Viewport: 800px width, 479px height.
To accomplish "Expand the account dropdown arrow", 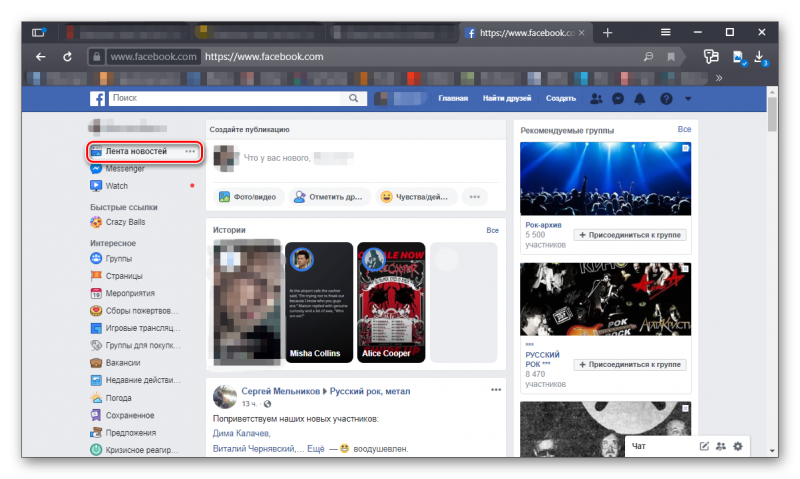I will point(688,99).
